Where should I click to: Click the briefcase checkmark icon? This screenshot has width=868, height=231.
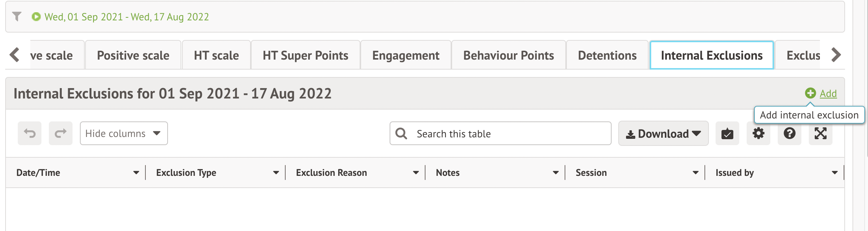click(x=727, y=133)
